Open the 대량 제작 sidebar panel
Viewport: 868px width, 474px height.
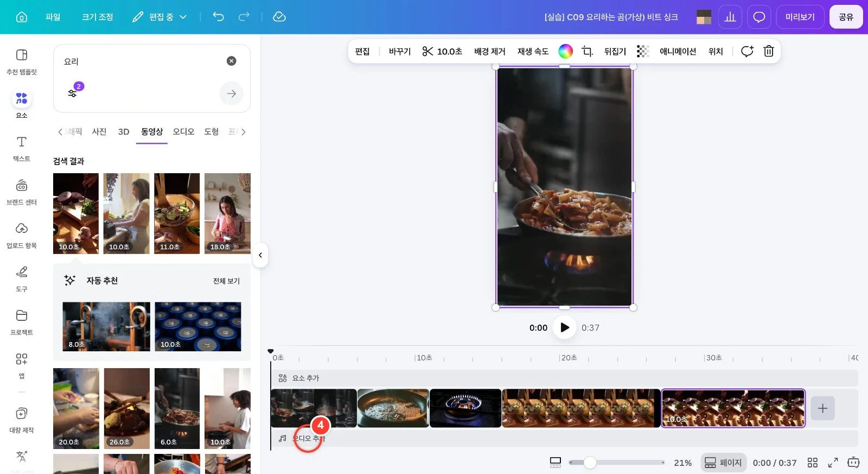point(22,420)
